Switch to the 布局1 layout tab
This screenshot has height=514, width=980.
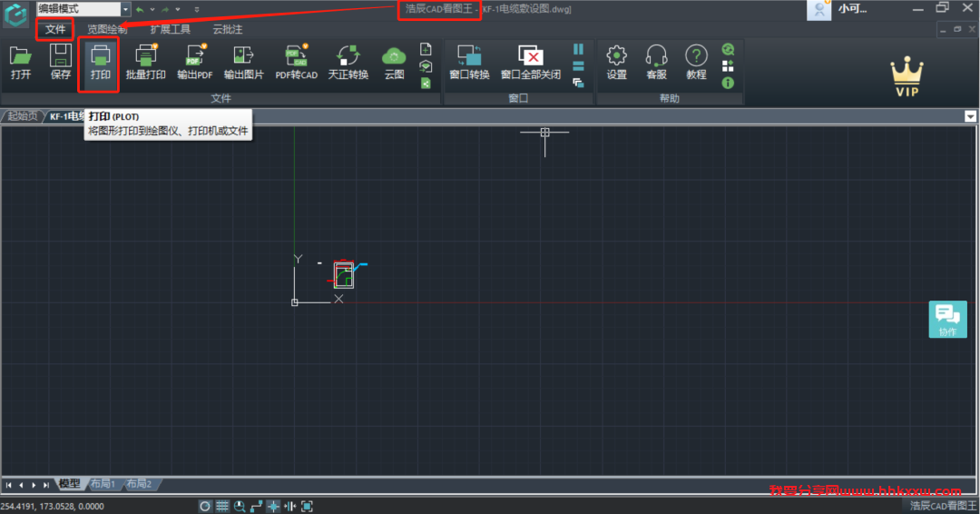pos(103,483)
